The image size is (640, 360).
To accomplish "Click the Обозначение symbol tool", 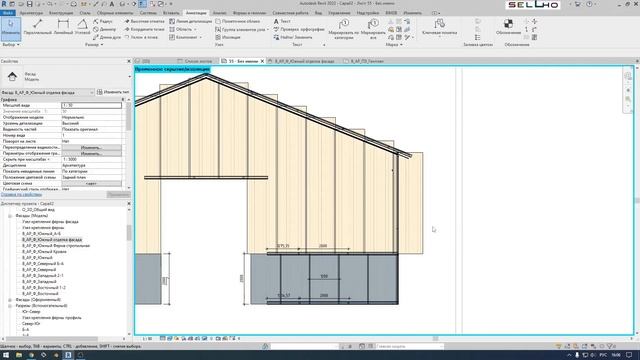I will tap(508, 27).
